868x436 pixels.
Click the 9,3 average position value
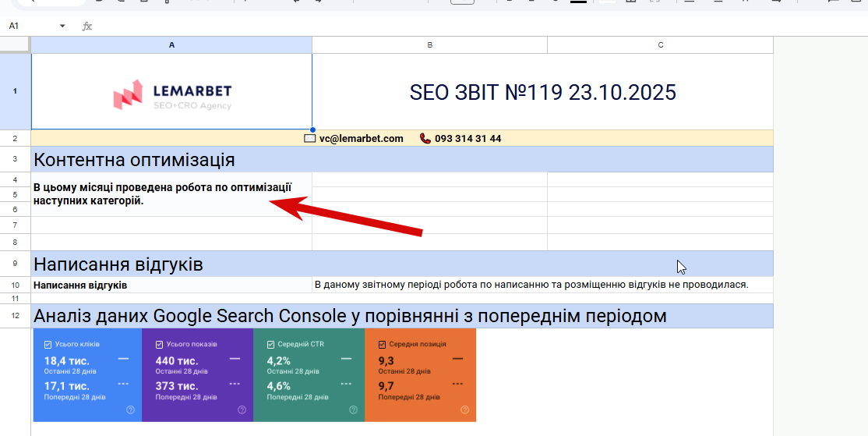pyautogui.click(x=386, y=361)
